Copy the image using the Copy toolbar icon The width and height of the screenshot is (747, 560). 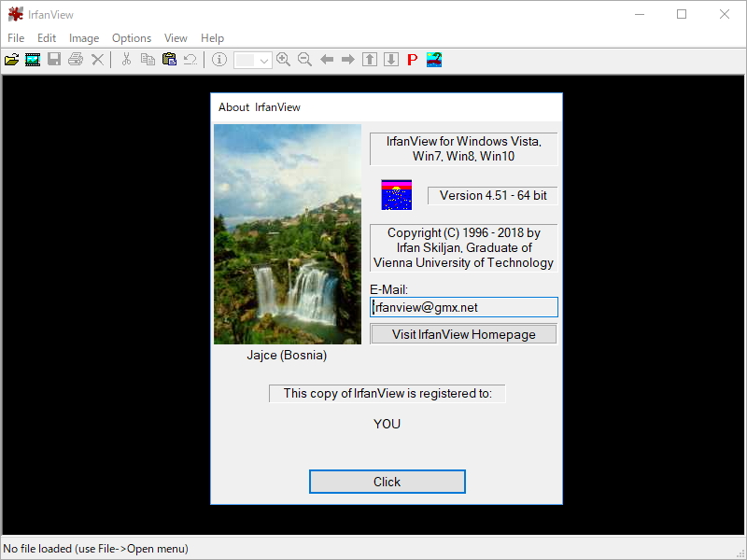[x=148, y=59]
